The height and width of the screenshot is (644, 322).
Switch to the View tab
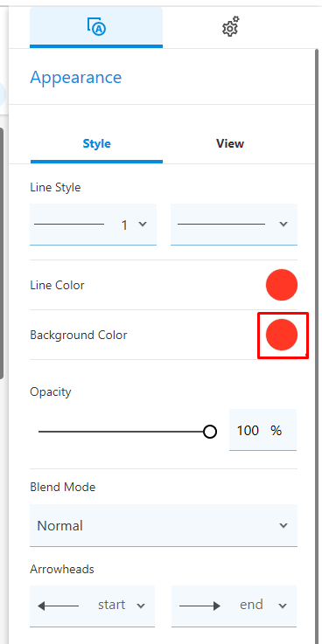point(230,144)
